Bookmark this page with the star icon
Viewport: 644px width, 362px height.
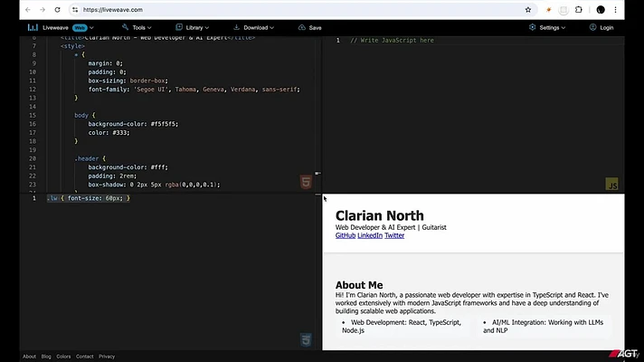[528, 10]
